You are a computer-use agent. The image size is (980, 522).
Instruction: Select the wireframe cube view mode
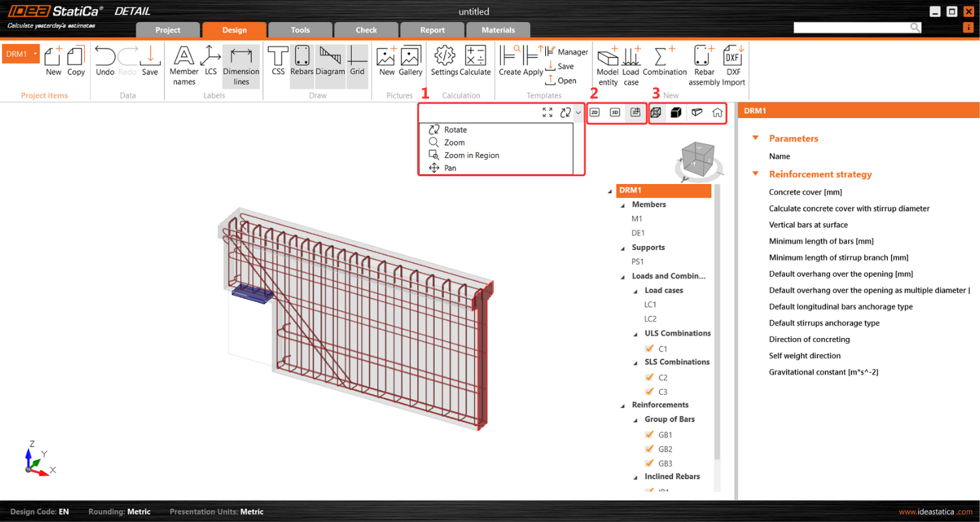655,112
